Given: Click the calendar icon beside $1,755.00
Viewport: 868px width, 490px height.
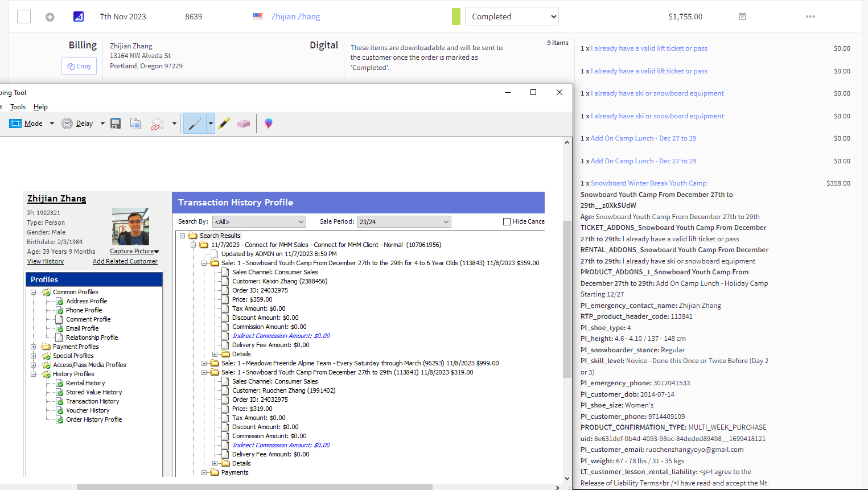Looking at the screenshot, I should point(742,17).
